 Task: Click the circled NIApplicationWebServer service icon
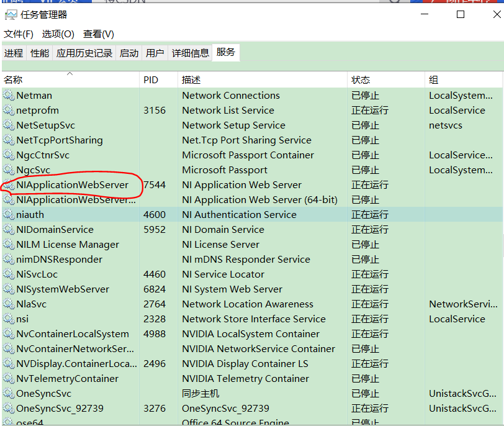9,184
